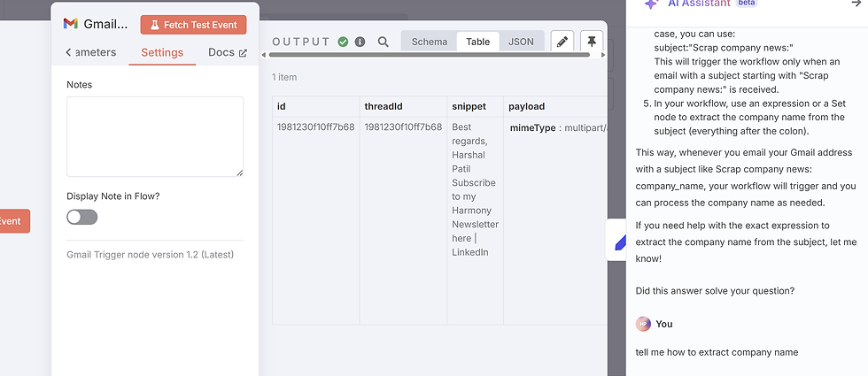Click the beta badge
Image resolution: width=868 pixels, height=376 pixels.
pyautogui.click(x=746, y=3)
